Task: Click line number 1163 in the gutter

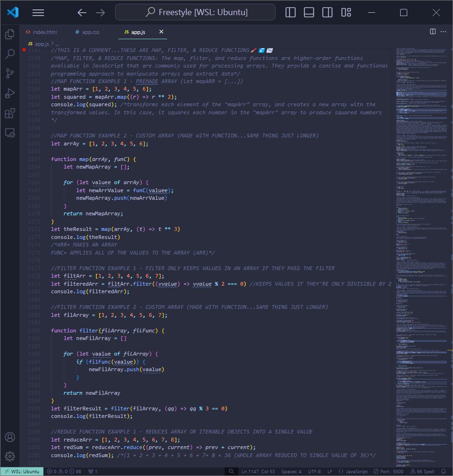Action: pos(34,159)
